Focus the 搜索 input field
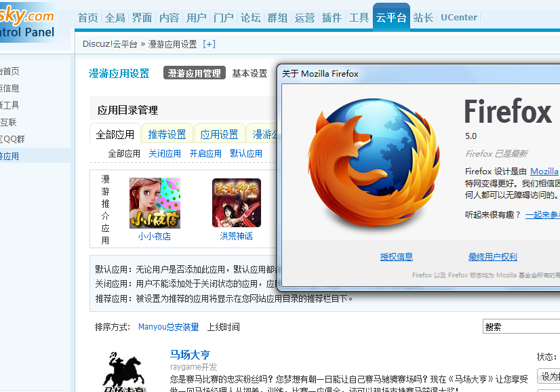Screen dimensions: 560x392 pyautogui.click(x=521, y=327)
